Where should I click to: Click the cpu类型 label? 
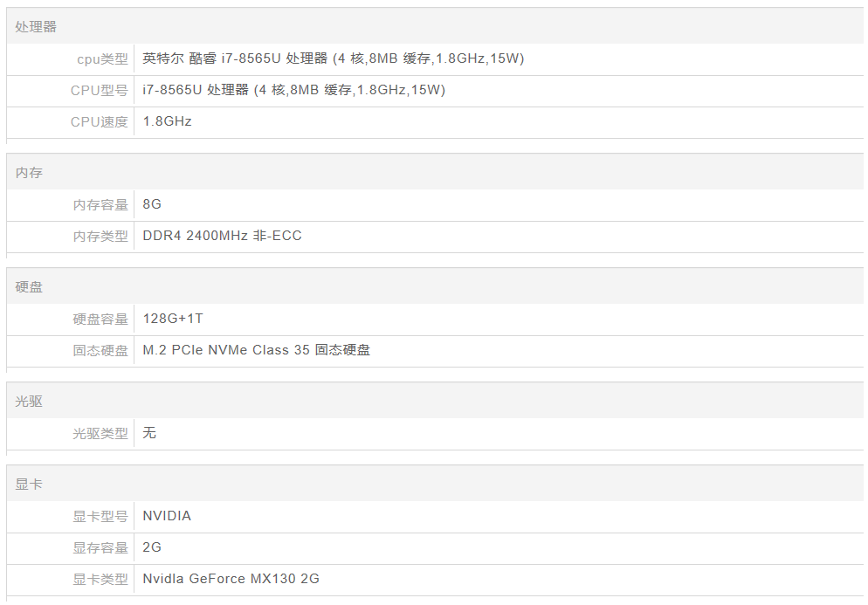pyautogui.click(x=102, y=59)
